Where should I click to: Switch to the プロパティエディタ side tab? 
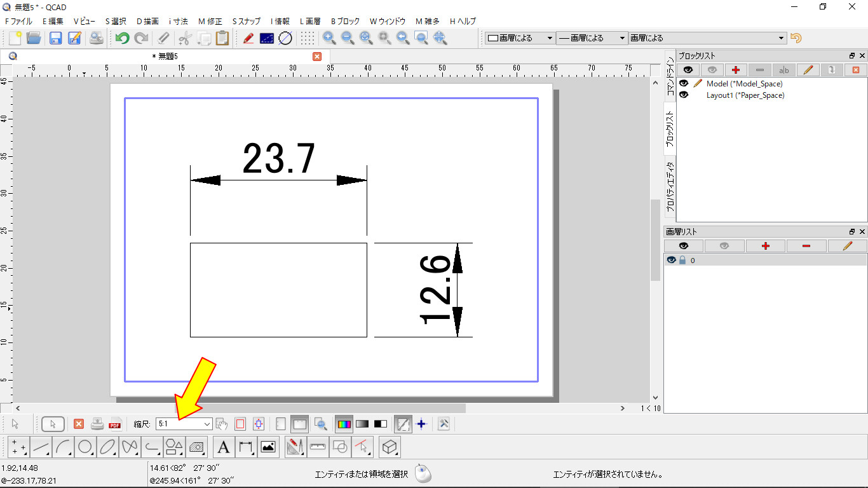[670, 187]
